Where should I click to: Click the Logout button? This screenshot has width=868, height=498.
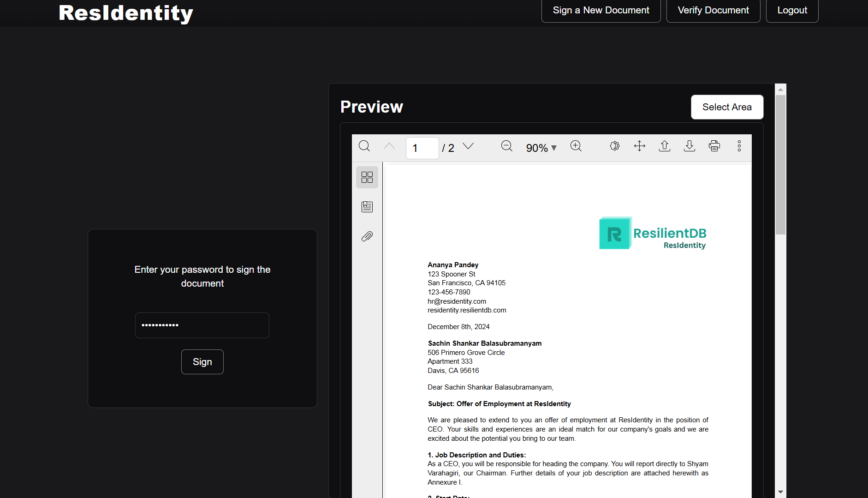click(792, 10)
